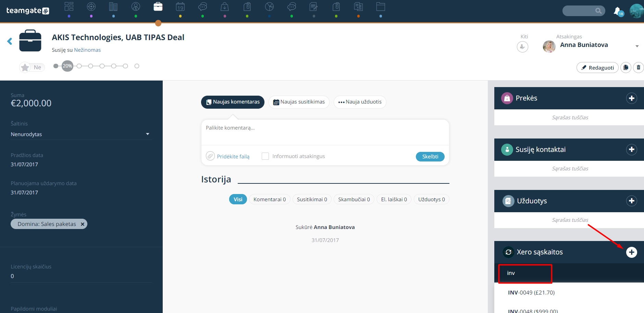Viewport: 644px width, 313px height.
Task: Open the leads target icon in navigation
Action: tap(91, 7)
